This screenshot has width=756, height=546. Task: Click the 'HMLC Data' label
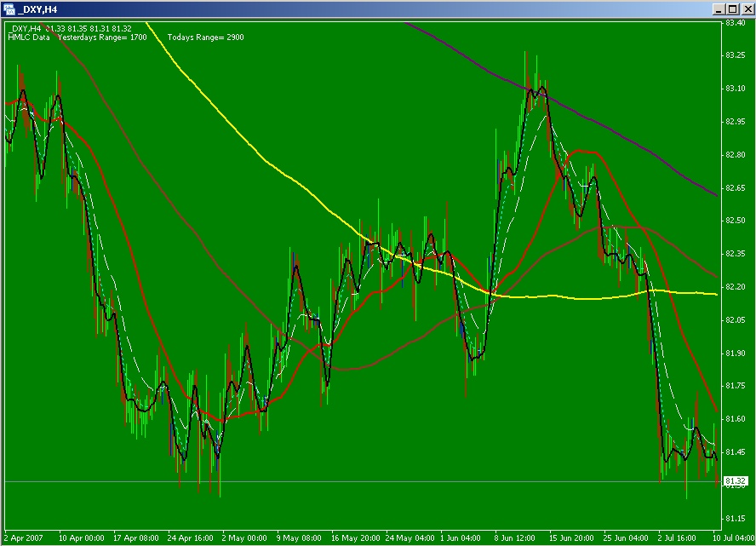pos(29,37)
